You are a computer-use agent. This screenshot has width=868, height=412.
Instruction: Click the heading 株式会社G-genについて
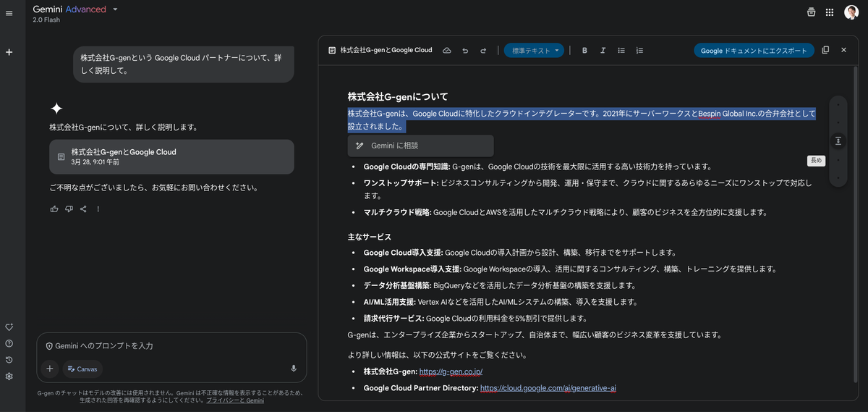tap(398, 96)
